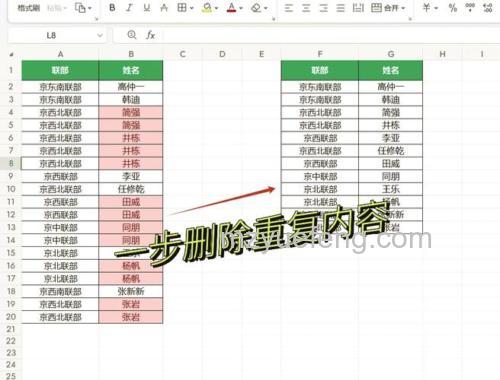500x380 pixels.
Task: Click the magnifier icon beside fx
Action: tap(132, 35)
